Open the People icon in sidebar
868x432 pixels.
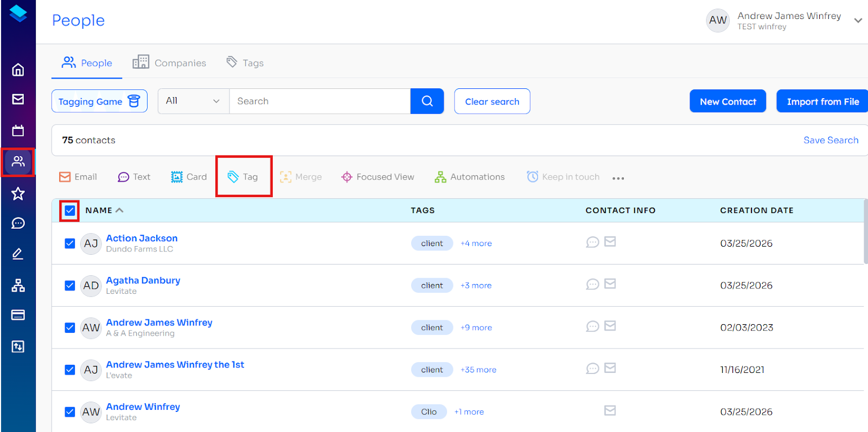click(18, 162)
